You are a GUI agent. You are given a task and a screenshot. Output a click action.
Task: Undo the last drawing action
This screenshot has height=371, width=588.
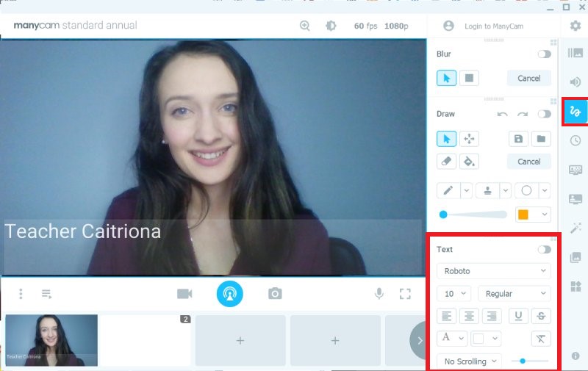[x=502, y=114]
